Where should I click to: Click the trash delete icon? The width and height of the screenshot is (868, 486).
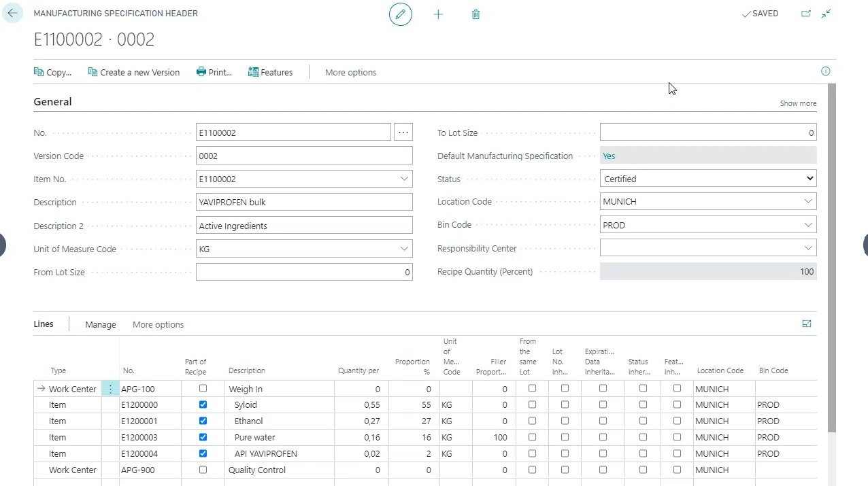[475, 14]
